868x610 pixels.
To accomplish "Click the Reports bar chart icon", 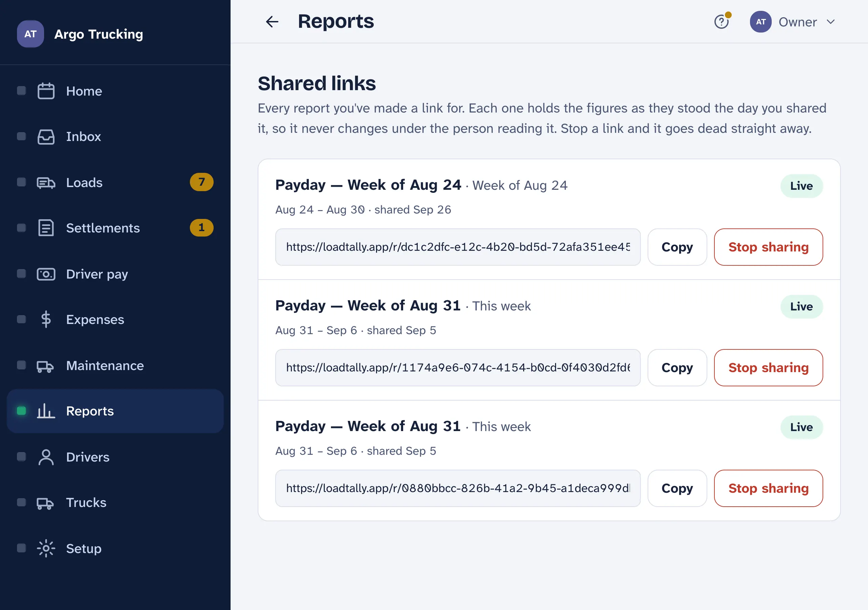I will (46, 411).
